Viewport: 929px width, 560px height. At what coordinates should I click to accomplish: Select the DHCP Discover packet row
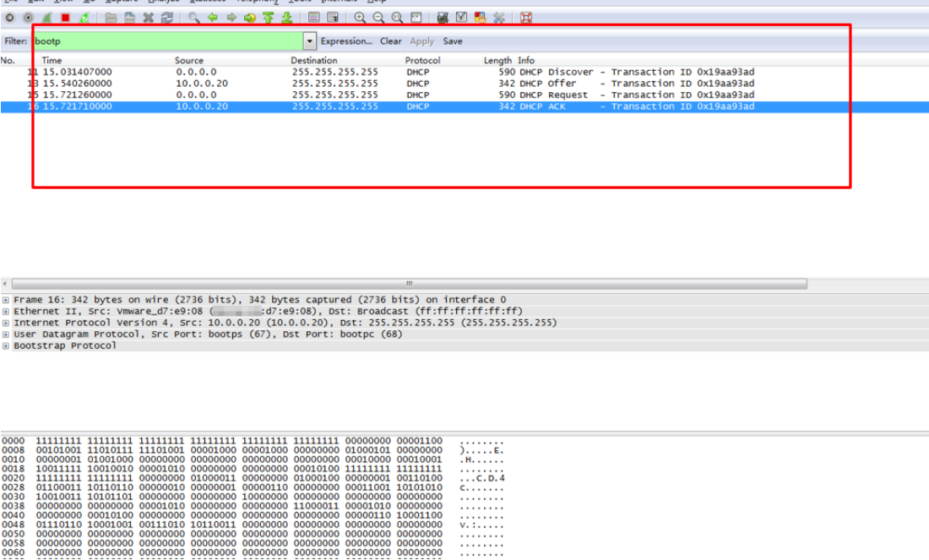pos(465,72)
